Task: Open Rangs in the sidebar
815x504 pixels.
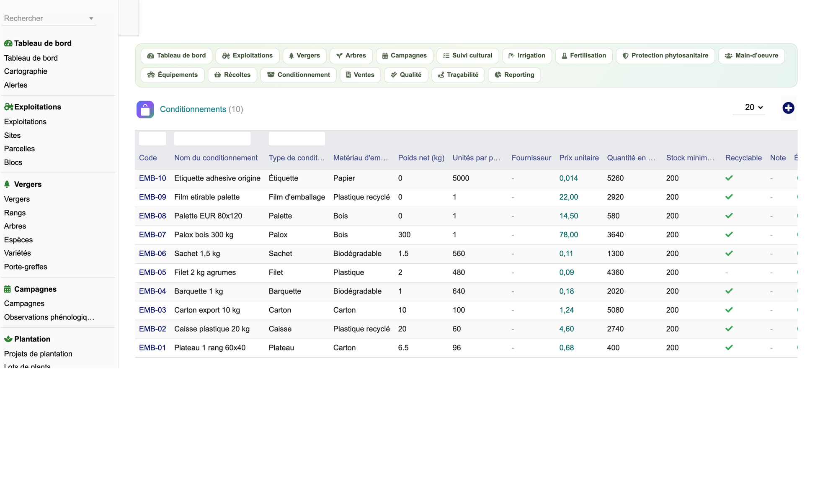Action: coord(15,213)
